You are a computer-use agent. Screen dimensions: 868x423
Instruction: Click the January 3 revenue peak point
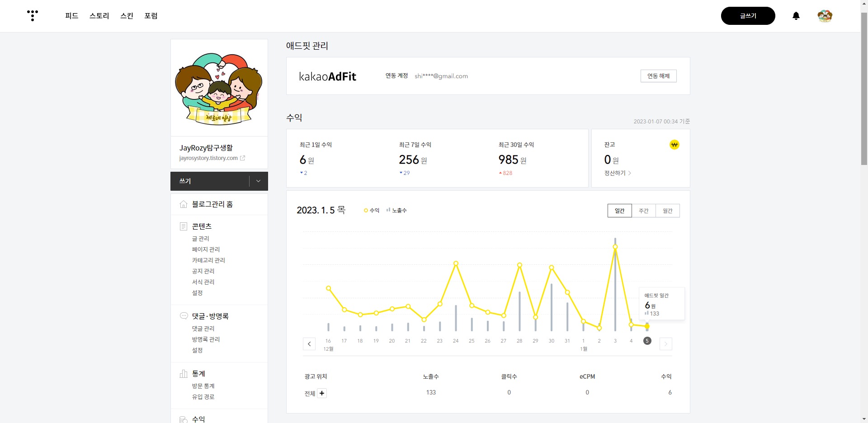(615, 247)
